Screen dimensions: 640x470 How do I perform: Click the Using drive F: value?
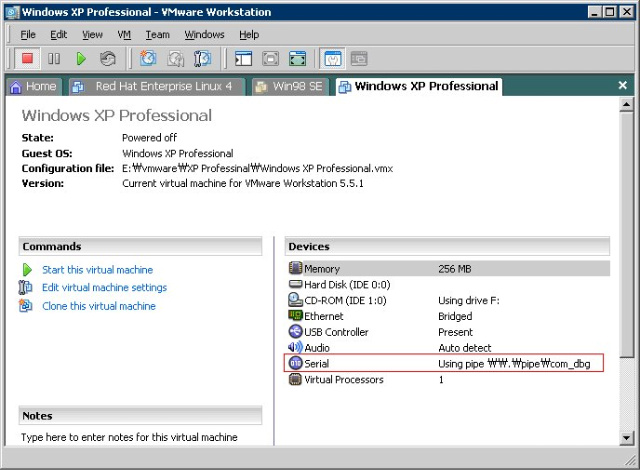pyautogui.click(x=469, y=300)
